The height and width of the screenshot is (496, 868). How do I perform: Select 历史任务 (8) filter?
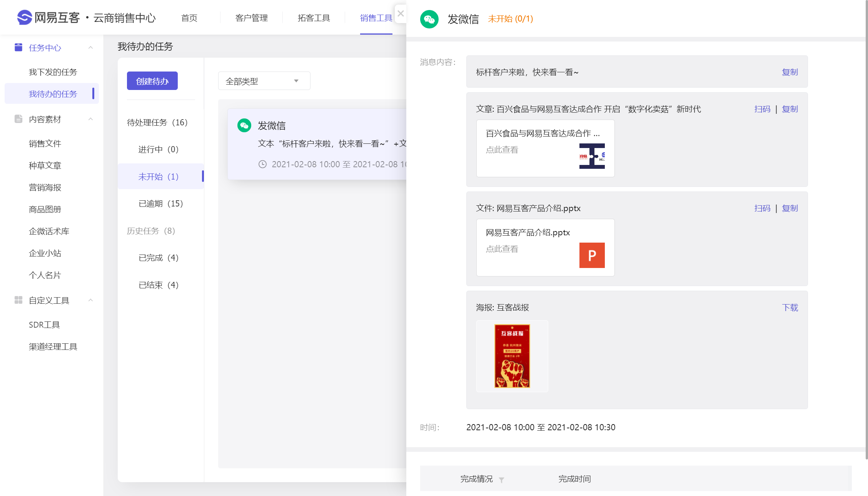coord(151,231)
